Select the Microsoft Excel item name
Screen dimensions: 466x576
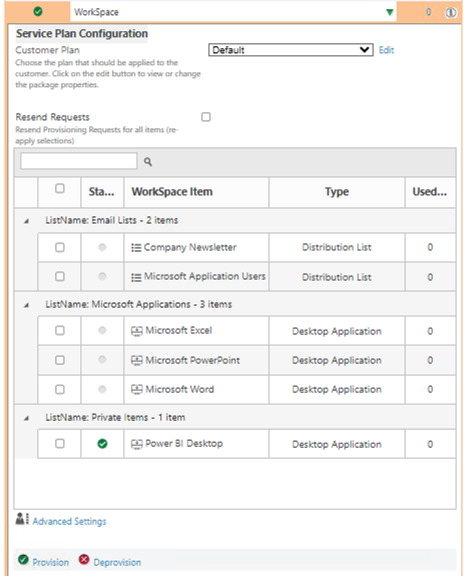click(x=179, y=331)
